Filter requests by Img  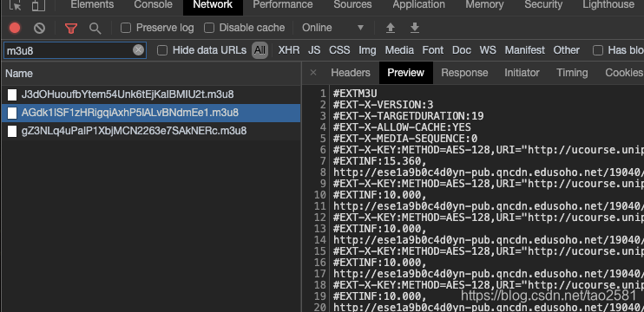click(x=367, y=50)
